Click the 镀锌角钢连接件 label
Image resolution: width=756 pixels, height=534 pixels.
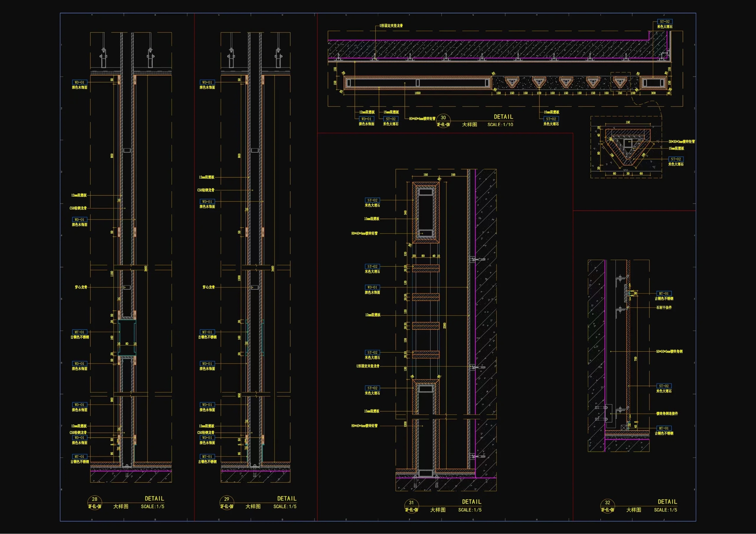pyautogui.click(x=667, y=414)
